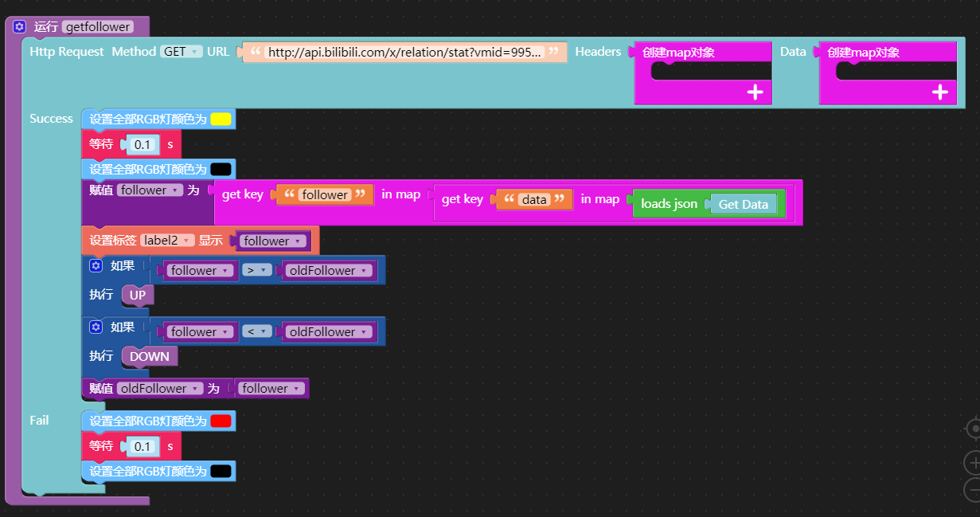Image resolution: width=980 pixels, height=517 pixels.
Task: Open the '<' comparison operator dropdown
Action: click(256, 331)
